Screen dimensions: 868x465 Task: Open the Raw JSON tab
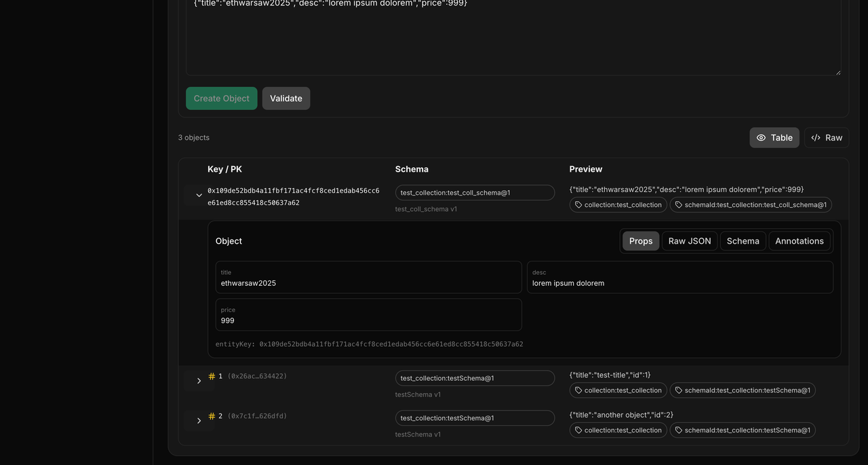coord(689,240)
